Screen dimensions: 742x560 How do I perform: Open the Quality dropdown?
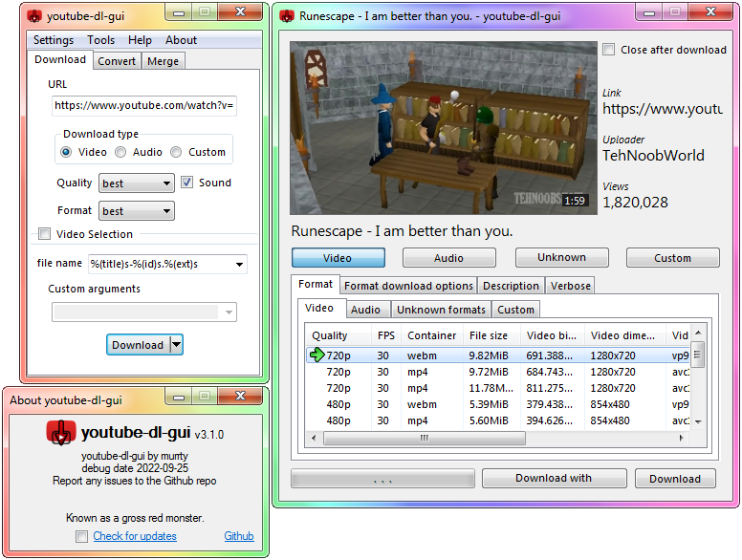(137, 183)
